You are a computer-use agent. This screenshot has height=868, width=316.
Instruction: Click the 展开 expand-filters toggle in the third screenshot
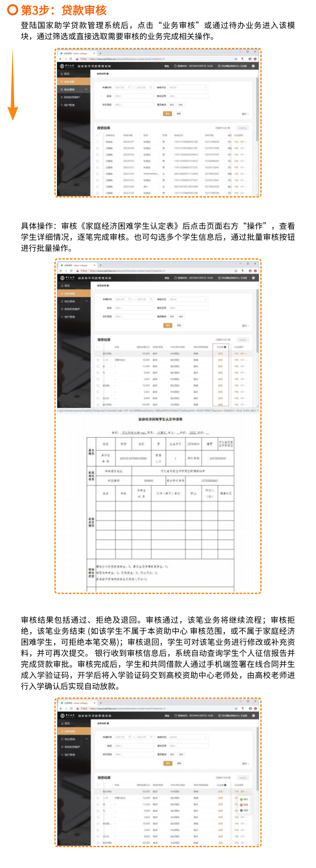point(246,764)
